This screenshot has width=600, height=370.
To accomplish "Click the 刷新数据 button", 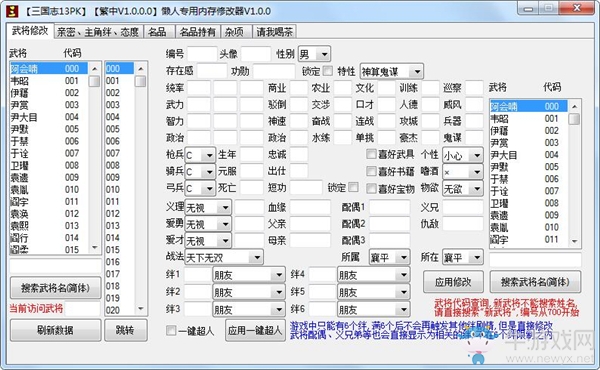I will [55, 330].
